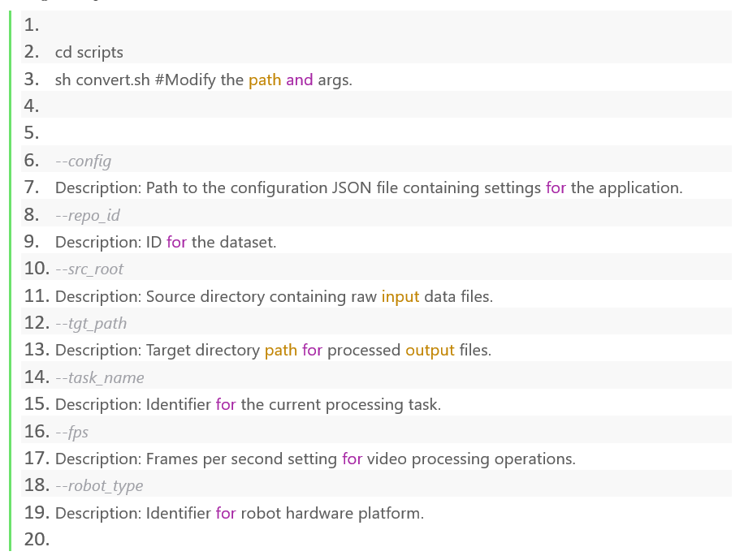Click the highlighted 'path' word on line 3
The height and width of the screenshot is (560, 744).
coord(265,80)
